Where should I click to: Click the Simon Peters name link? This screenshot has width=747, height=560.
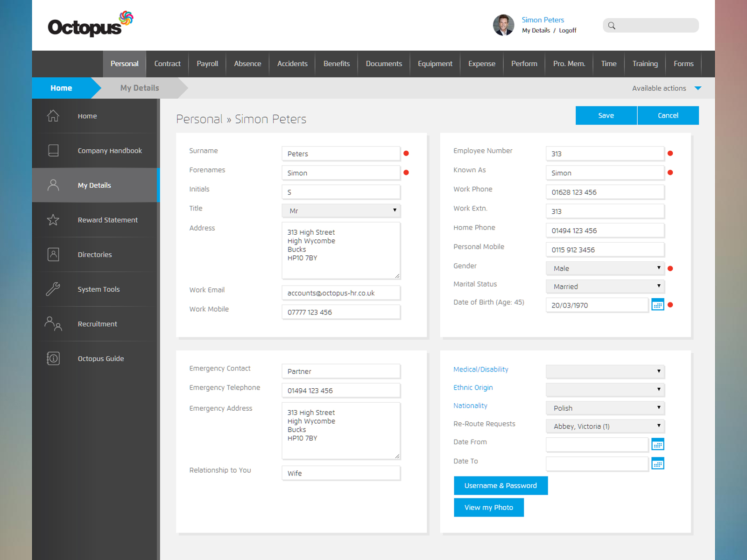click(x=543, y=20)
